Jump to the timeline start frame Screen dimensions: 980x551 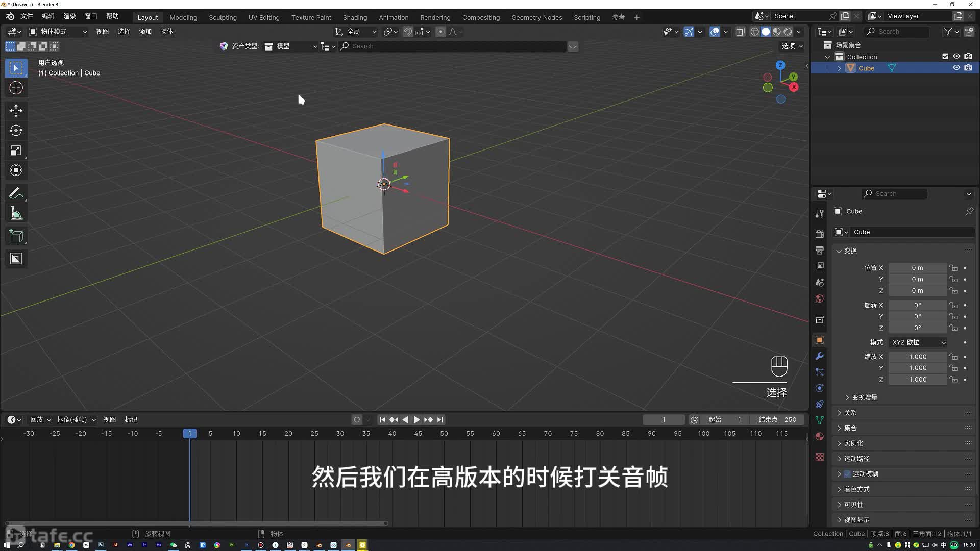382,420
